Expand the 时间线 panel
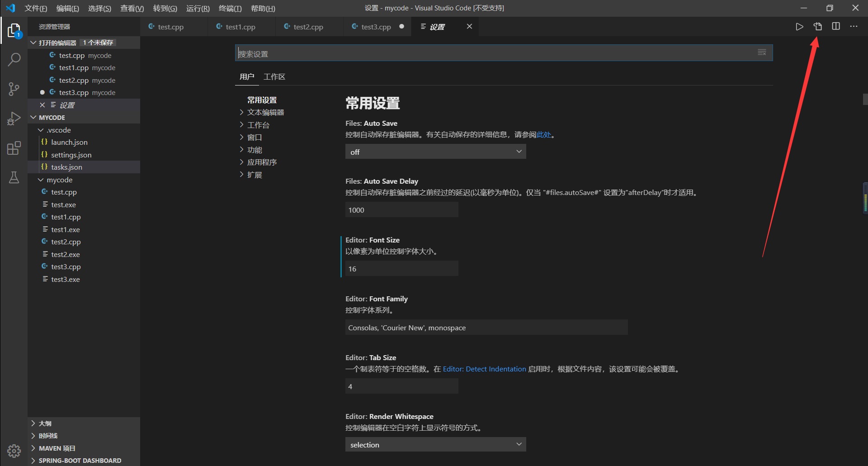 84,436
